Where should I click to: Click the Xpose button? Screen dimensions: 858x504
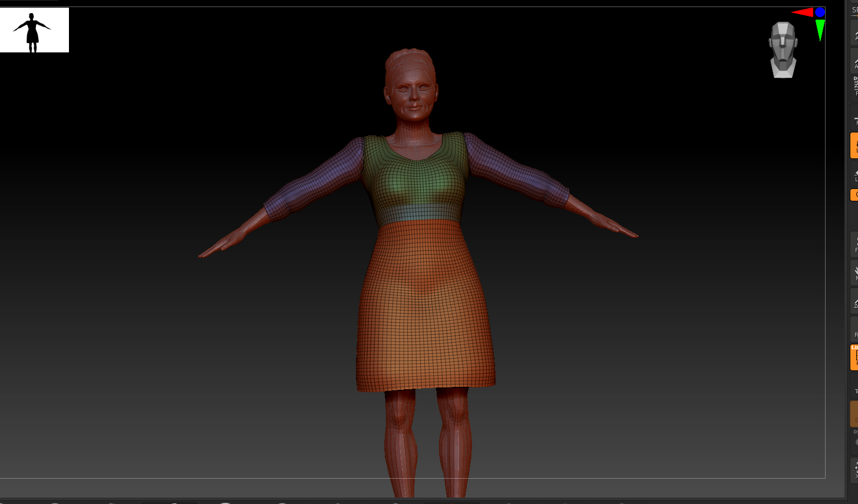(x=854, y=469)
